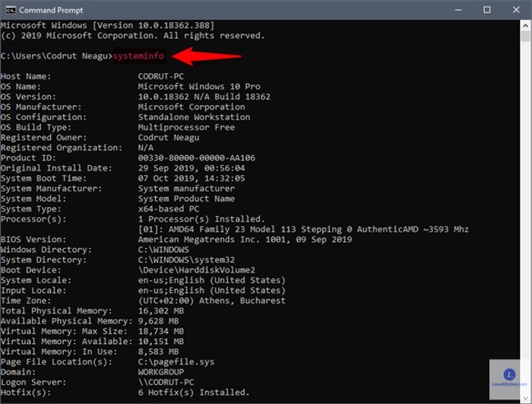Click boot time '07 Oct 2019, 14:32:05'
The image size is (532, 404).
pyautogui.click(x=192, y=178)
